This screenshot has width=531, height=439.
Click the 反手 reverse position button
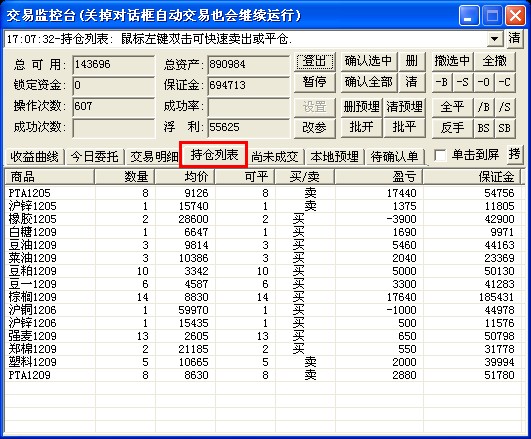point(452,128)
